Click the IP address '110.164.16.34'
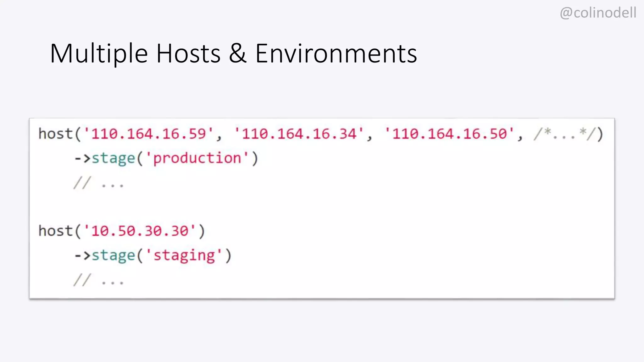 click(299, 134)
